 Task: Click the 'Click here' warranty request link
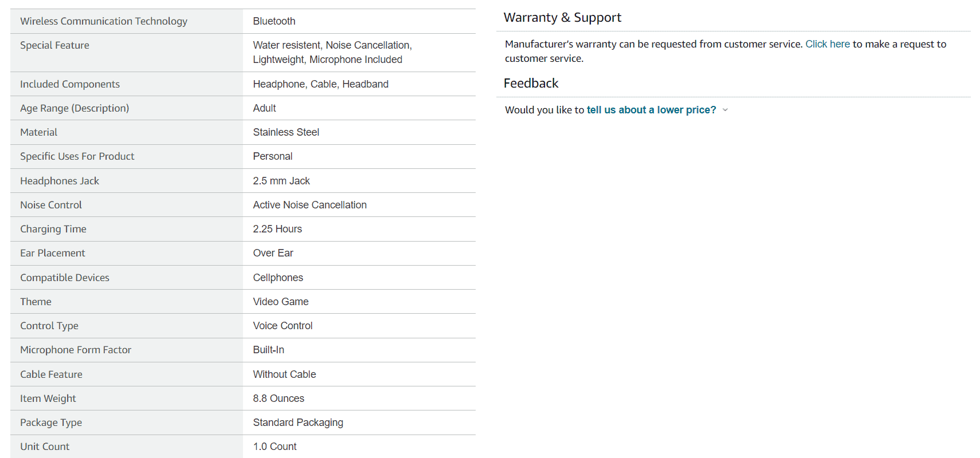[x=827, y=44]
